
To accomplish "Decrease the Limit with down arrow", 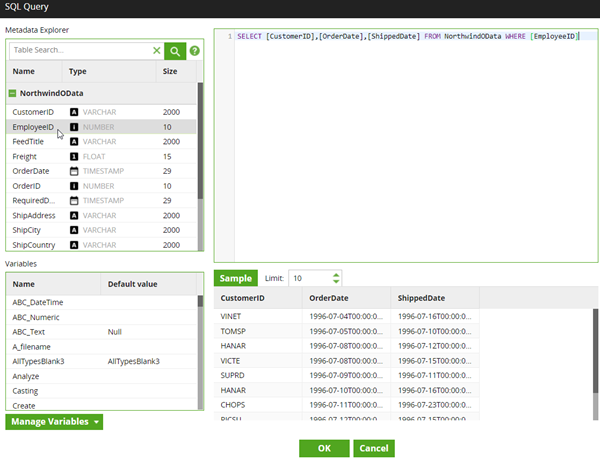I will coord(336,282).
